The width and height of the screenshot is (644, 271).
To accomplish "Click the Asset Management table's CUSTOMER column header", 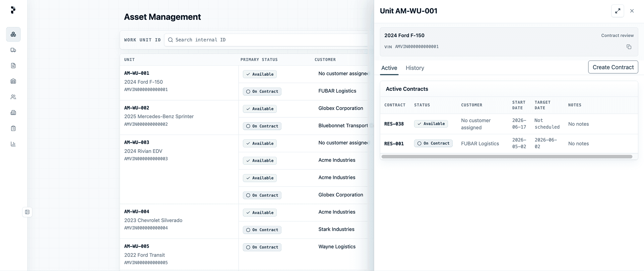I will point(325,60).
